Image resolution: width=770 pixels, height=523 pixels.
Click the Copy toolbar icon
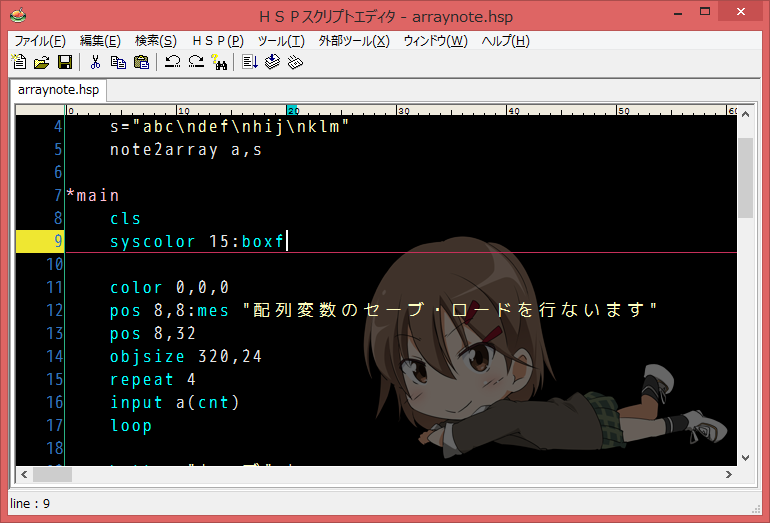118,62
